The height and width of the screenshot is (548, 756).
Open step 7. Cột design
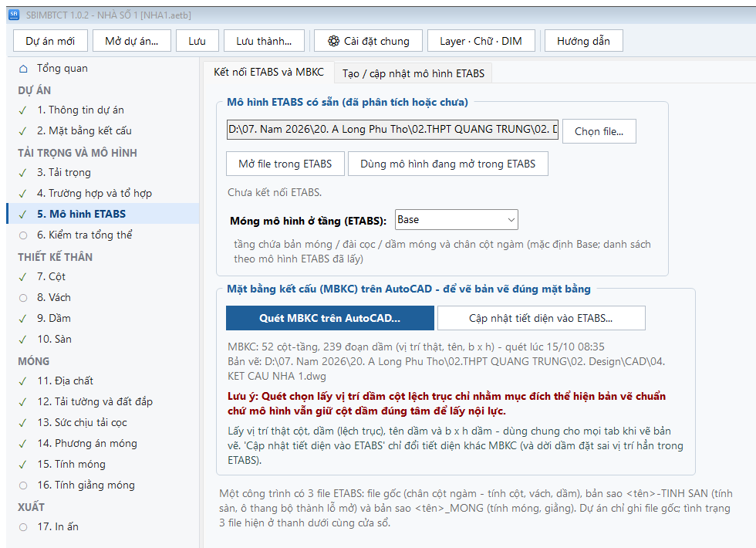(103, 276)
